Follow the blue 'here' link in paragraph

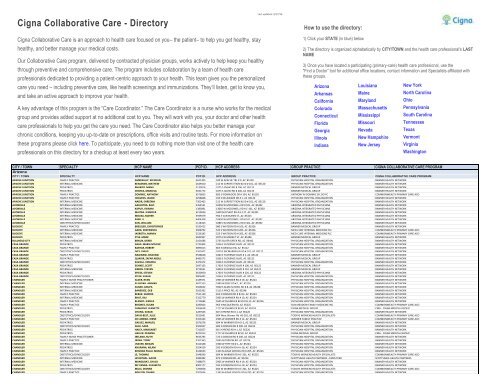point(84,144)
